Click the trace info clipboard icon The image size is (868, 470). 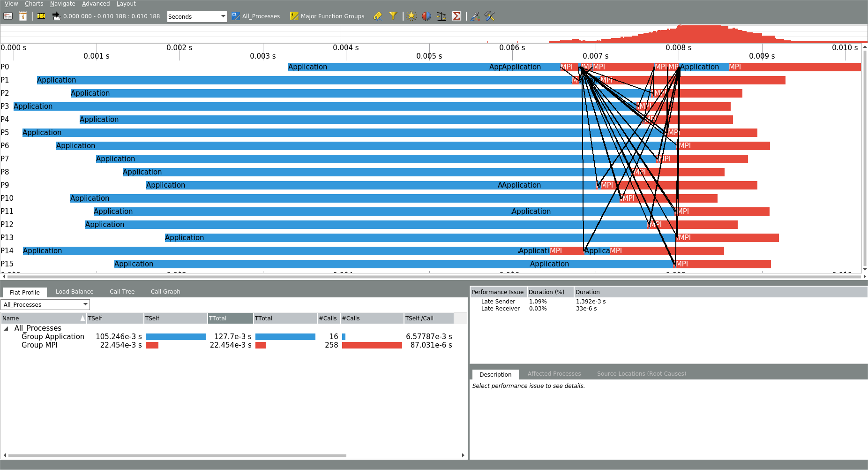[x=22, y=16]
